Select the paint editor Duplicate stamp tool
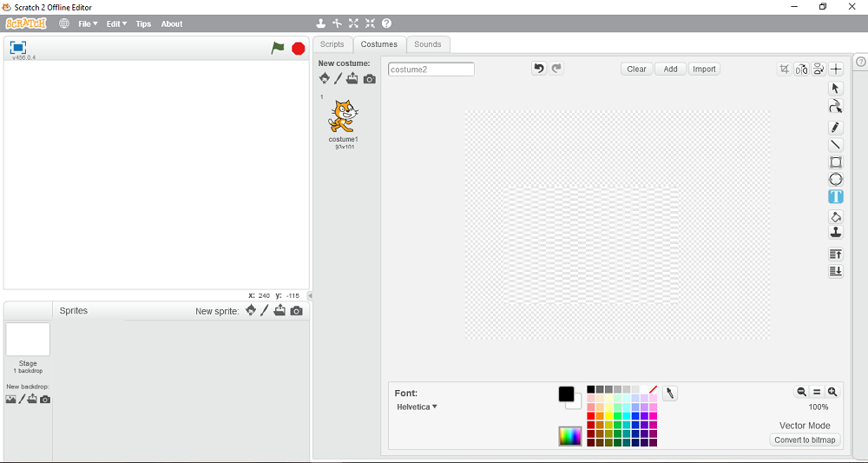The image size is (868, 463). pos(836,232)
